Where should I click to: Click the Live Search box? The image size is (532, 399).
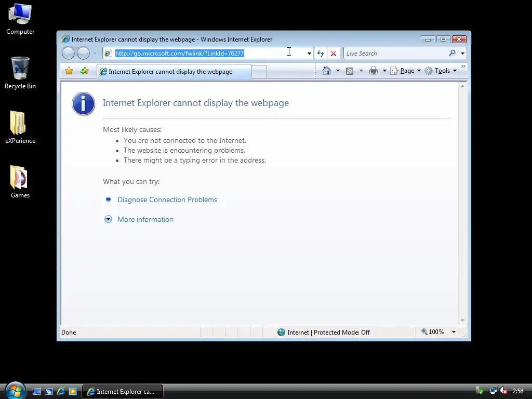click(x=395, y=54)
